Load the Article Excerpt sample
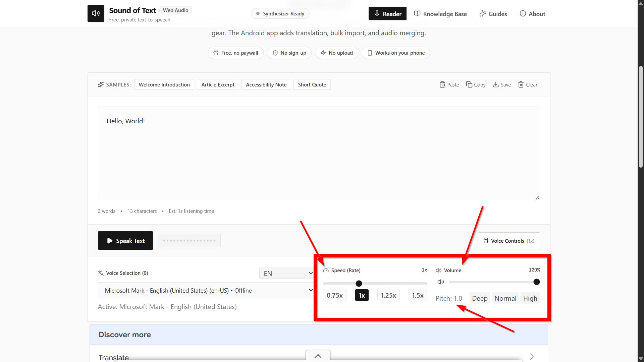Viewport: 644px width, 362px height. [x=218, y=84]
